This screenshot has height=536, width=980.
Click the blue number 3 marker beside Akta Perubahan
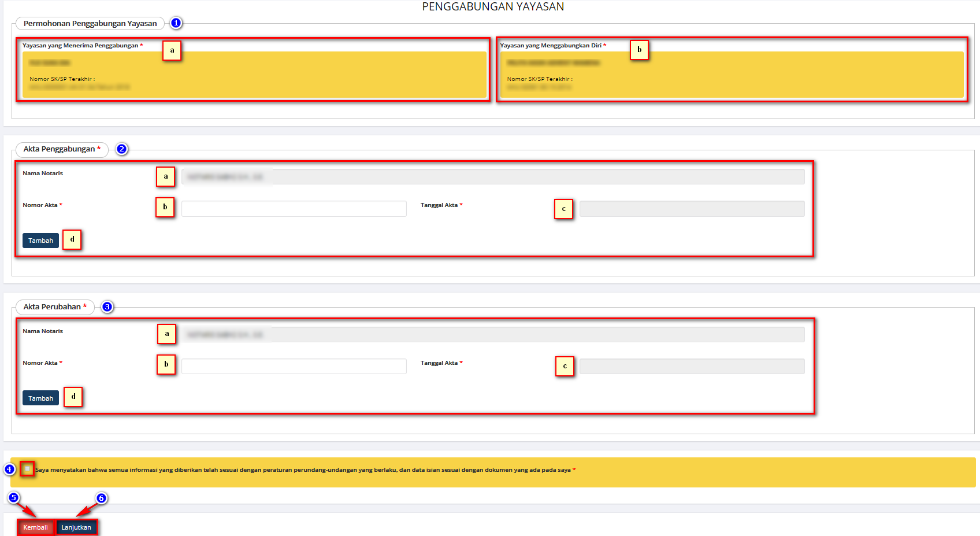coord(107,307)
